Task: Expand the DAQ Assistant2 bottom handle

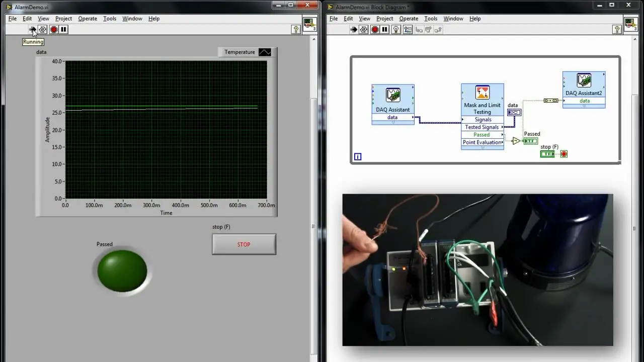Action: coord(584,106)
